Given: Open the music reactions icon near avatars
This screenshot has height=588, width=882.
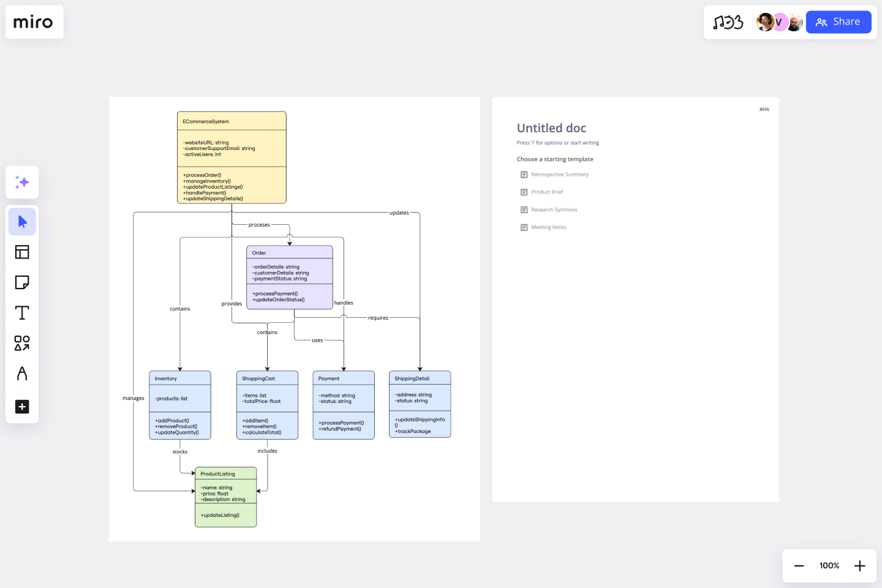Looking at the screenshot, I should coord(728,22).
